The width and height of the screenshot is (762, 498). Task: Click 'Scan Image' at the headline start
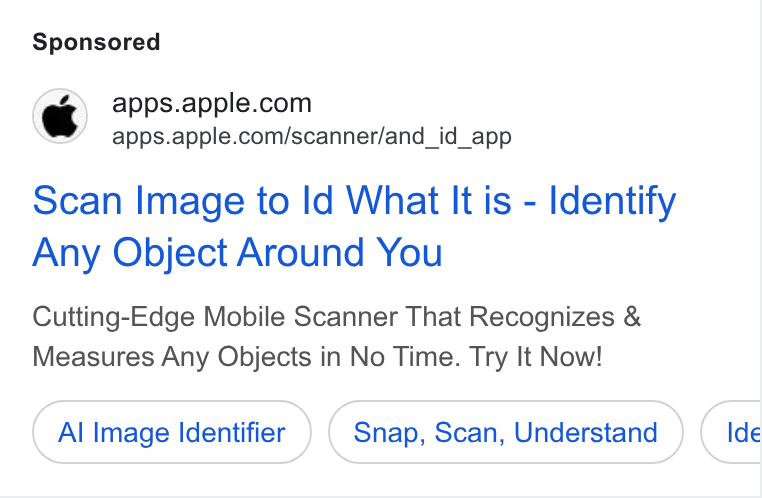[139, 202]
